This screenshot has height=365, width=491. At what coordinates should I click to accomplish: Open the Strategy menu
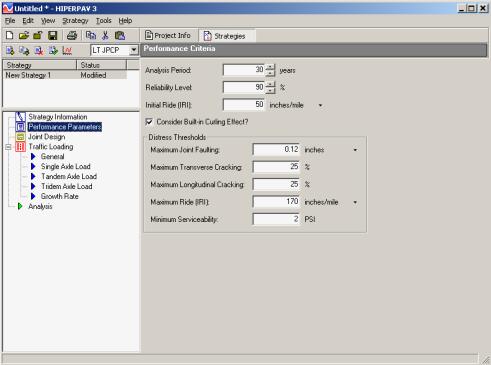[x=75, y=21]
